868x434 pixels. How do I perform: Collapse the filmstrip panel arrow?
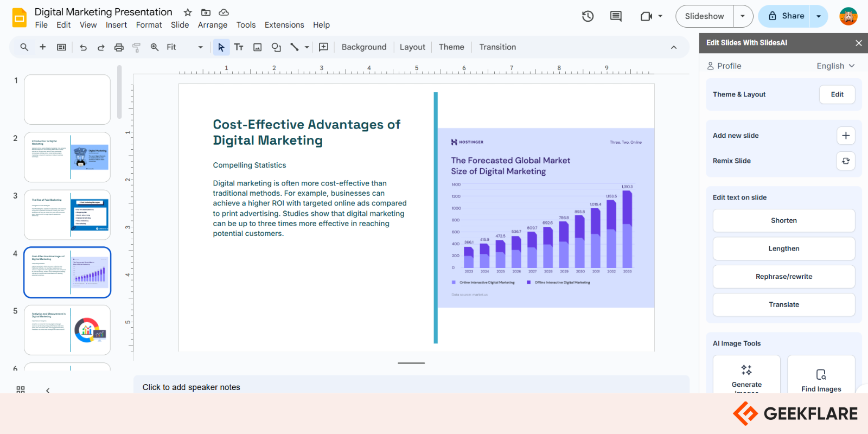[48, 390]
